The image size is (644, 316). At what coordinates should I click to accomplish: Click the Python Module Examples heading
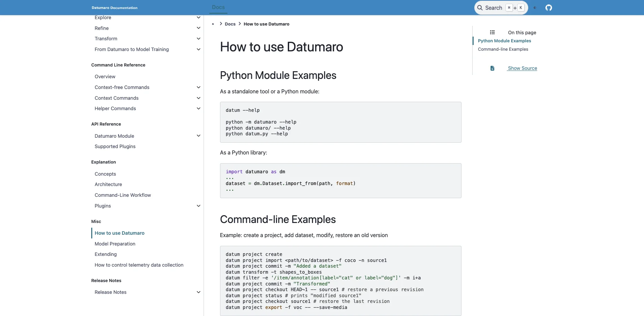click(x=278, y=75)
